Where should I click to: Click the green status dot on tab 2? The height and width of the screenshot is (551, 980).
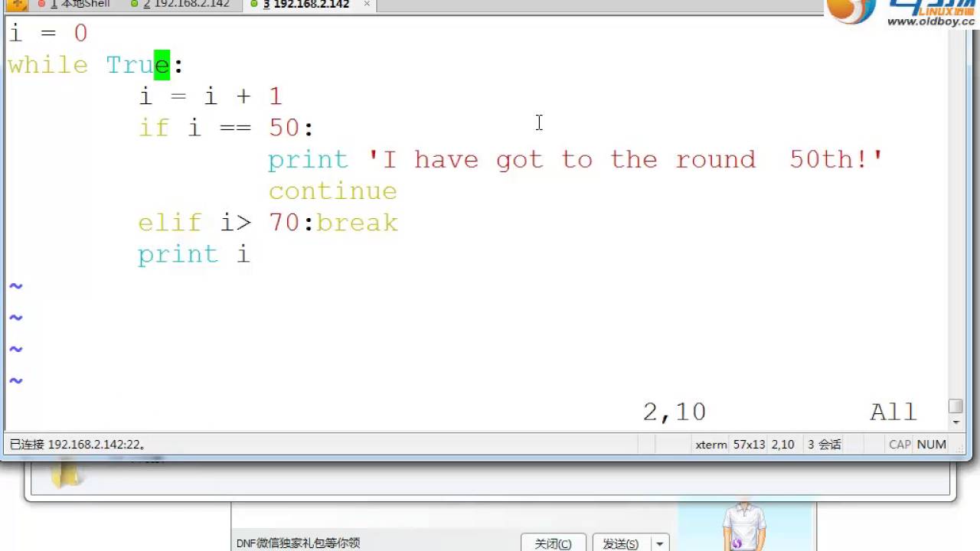[x=135, y=4]
